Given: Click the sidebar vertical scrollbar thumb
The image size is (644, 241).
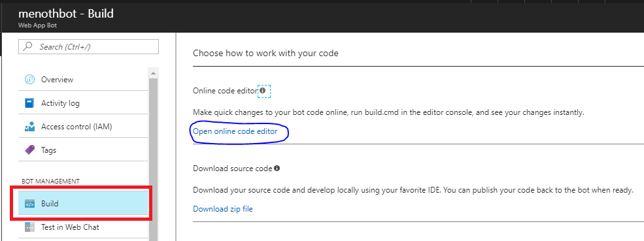Looking at the screenshot, I should click(x=153, y=159).
